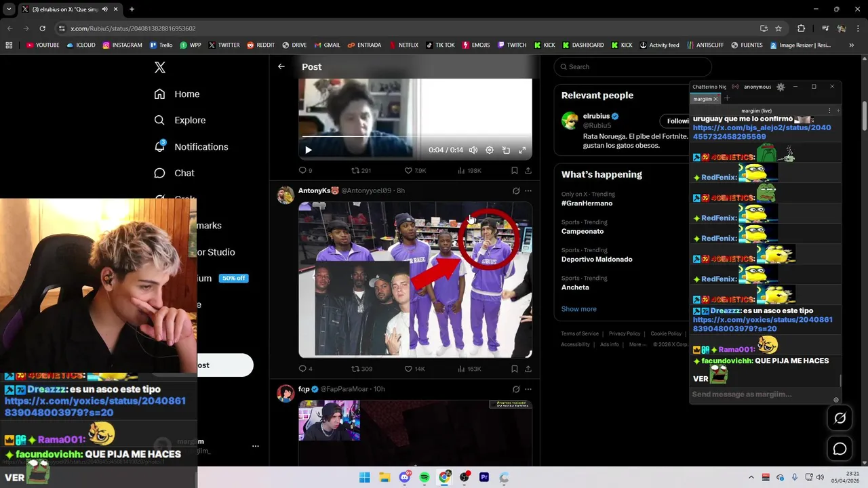Go back using the Post arrow
This screenshot has height=488, width=868.
[x=281, y=66]
